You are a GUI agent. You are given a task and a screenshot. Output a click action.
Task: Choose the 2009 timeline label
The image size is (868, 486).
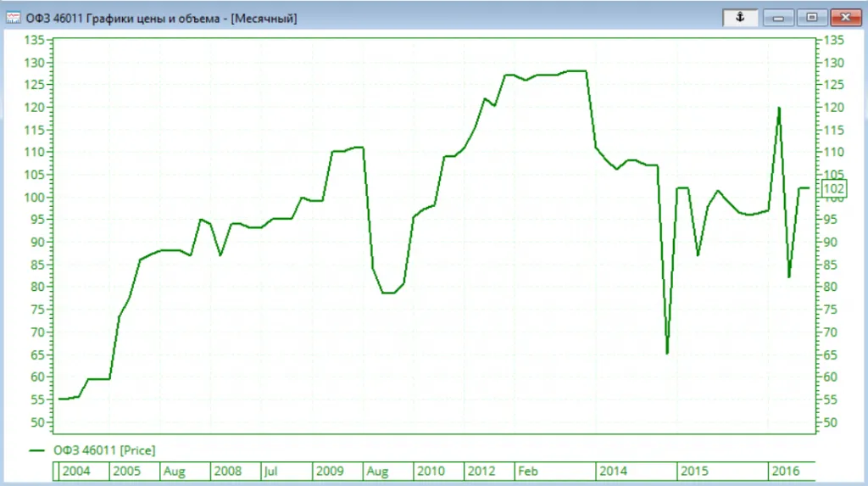(x=330, y=471)
